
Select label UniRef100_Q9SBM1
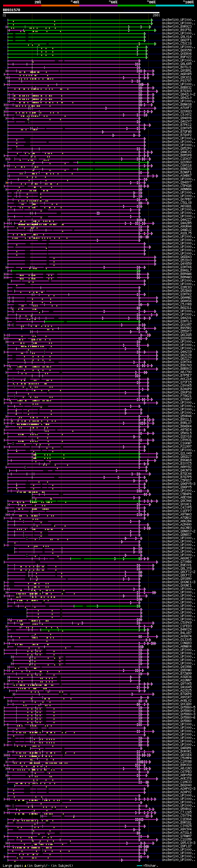(x=177, y=71)
